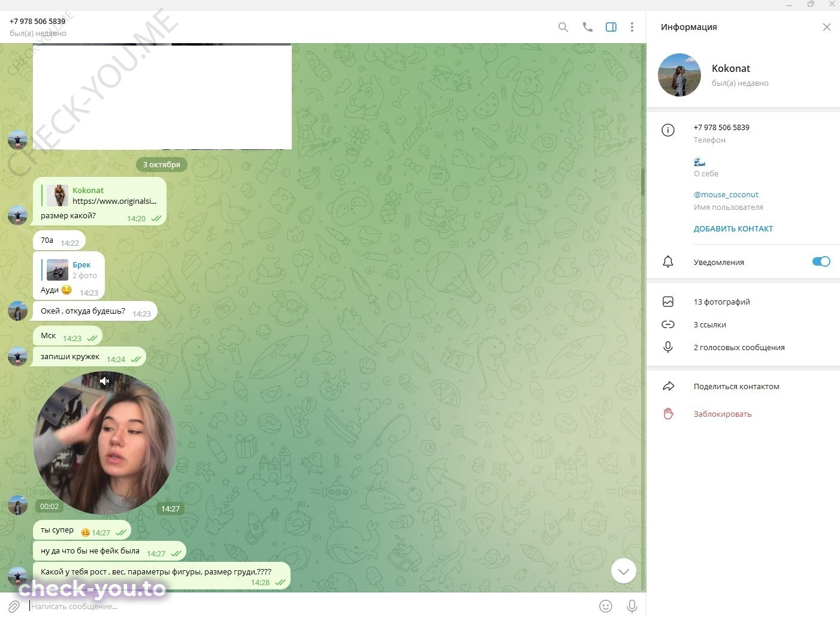
Task: Open the @mouse_coconut username link
Action: [726, 194]
